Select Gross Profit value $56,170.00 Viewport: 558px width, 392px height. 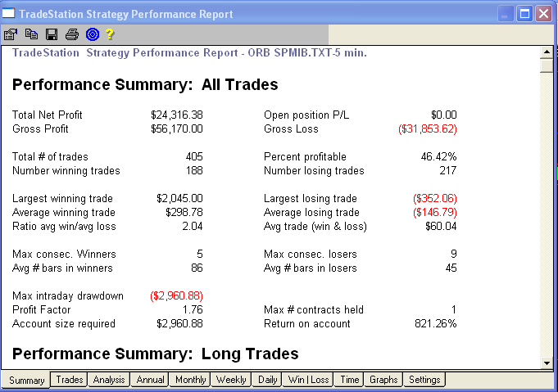pos(176,128)
